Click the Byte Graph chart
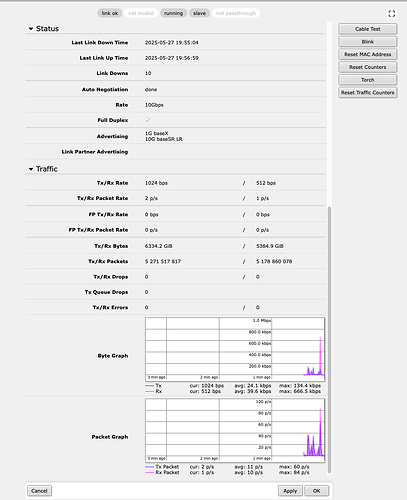 pyautogui.click(x=235, y=349)
